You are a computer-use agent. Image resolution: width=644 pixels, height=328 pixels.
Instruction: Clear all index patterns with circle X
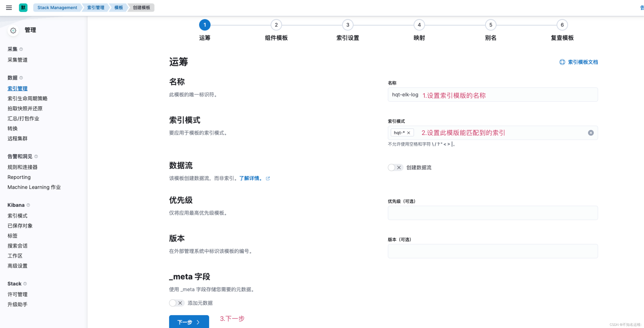pos(591,133)
